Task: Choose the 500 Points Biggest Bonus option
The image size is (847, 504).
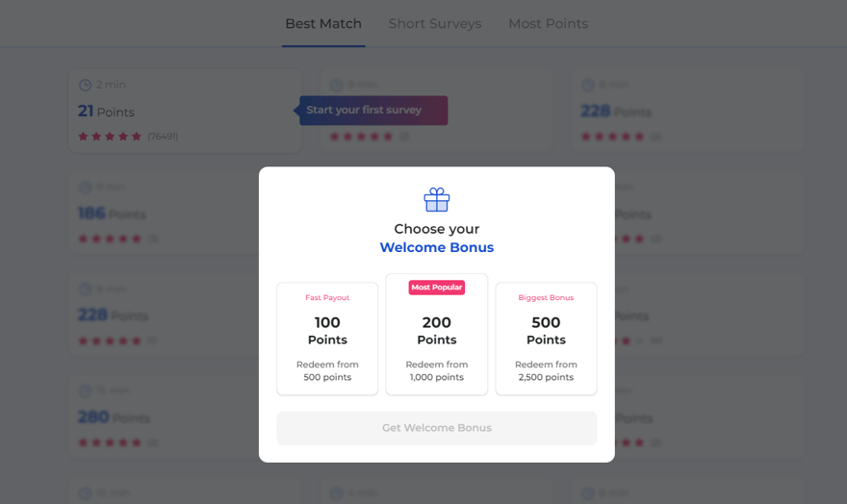Action: (546, 339)
